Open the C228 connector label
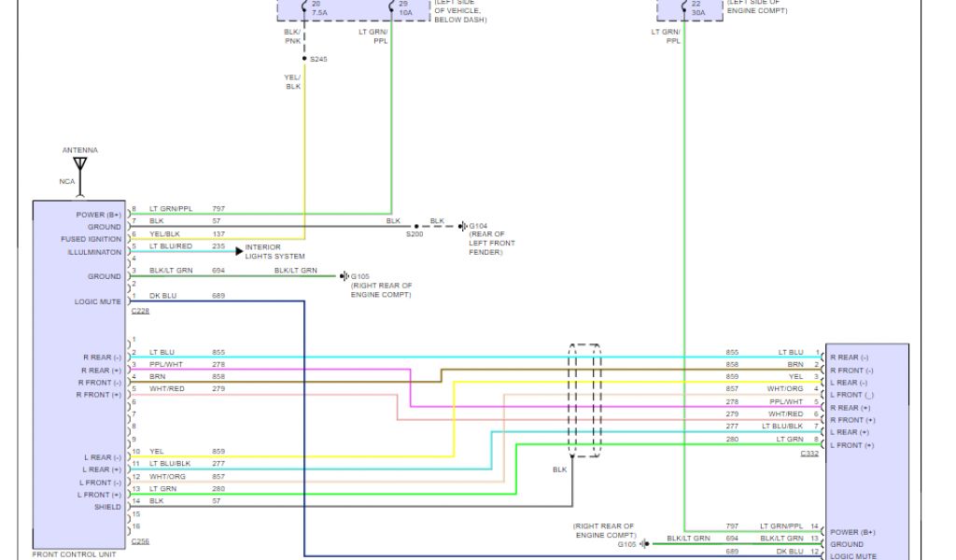The image size is (956, 560). tap(140, 310)
